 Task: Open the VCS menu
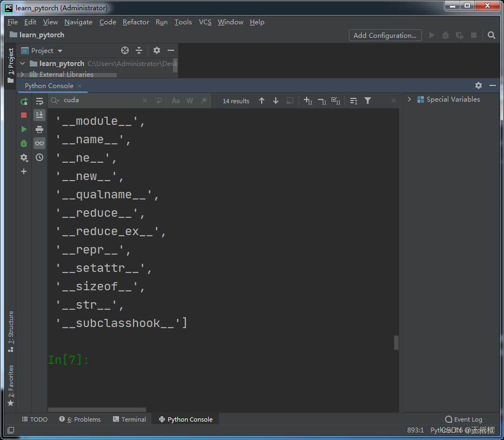point(205,22)
